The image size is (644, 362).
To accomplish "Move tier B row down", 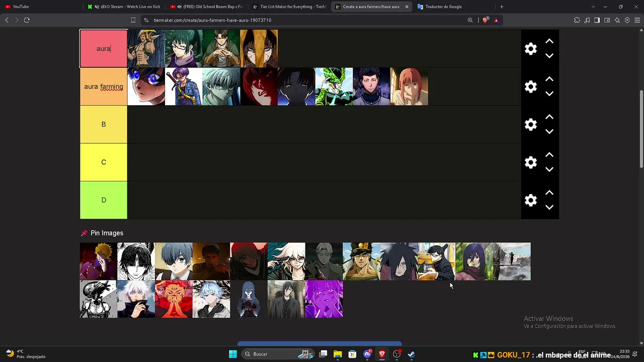I will pyautogui.click(x=549, y=132).
